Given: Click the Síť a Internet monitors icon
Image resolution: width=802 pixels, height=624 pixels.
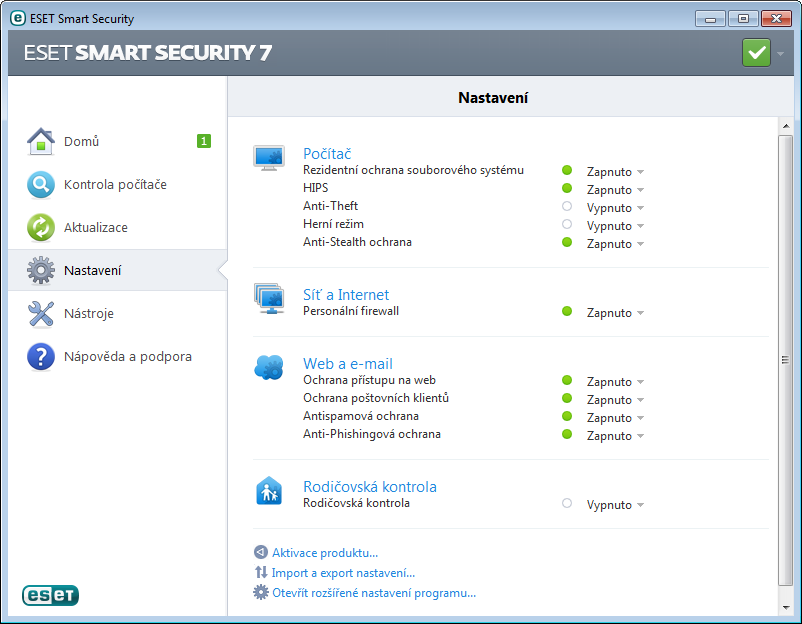Looking at the screenshot, I should click(x=269, y=298).
